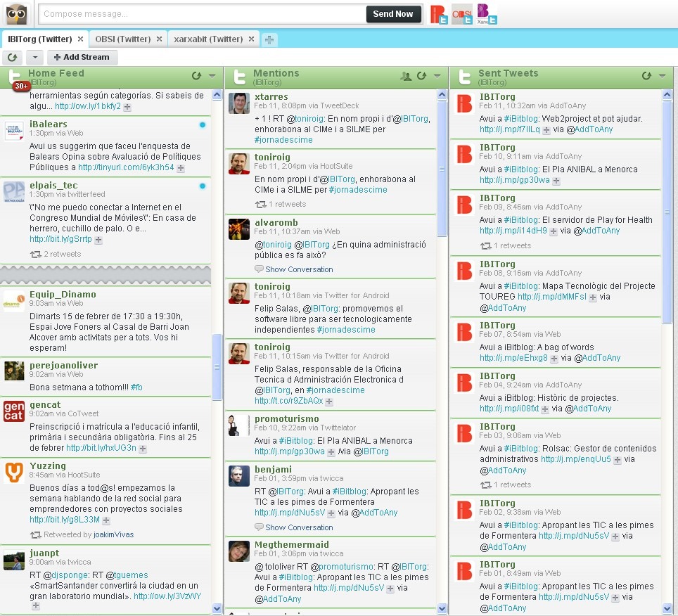Click the Mentions scrollbar thumb
Screen dimensions: 678x616
click(x=442, y=169)
